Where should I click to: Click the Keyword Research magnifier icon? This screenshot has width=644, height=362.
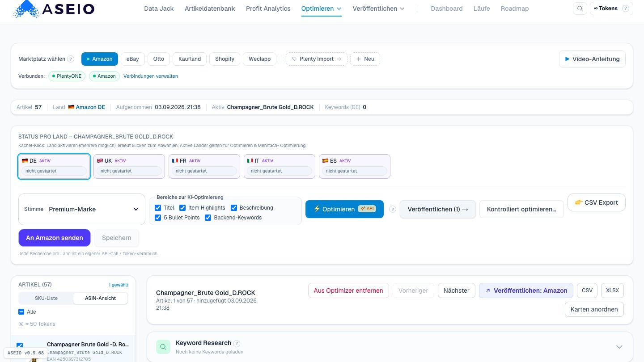[163, 347]
